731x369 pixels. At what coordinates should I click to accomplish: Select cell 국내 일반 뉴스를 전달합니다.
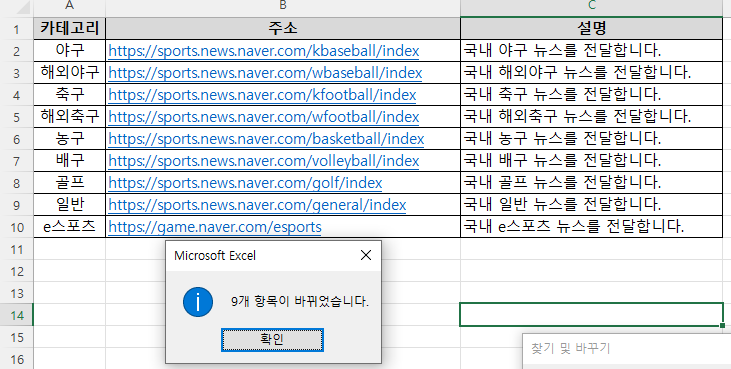point(592,205)
